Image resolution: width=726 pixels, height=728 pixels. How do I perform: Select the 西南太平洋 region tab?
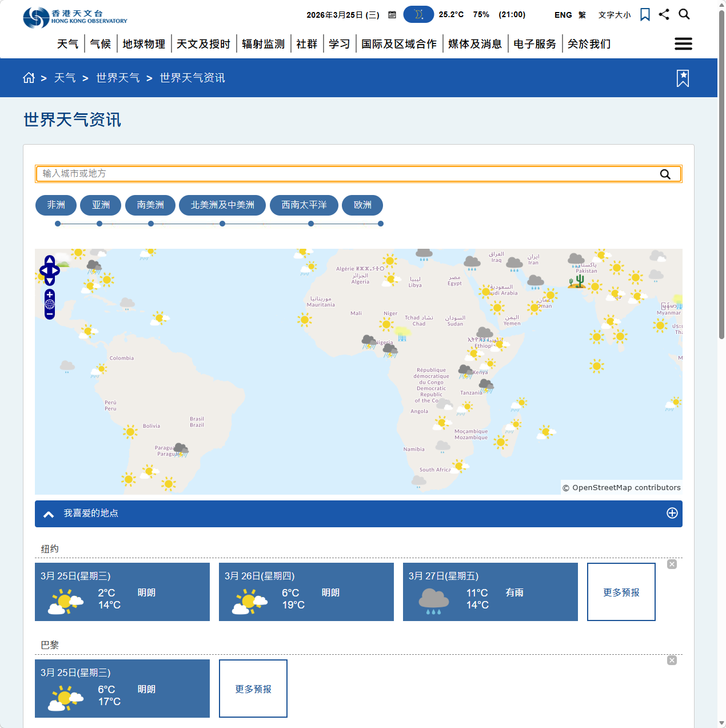click(304, 205)
